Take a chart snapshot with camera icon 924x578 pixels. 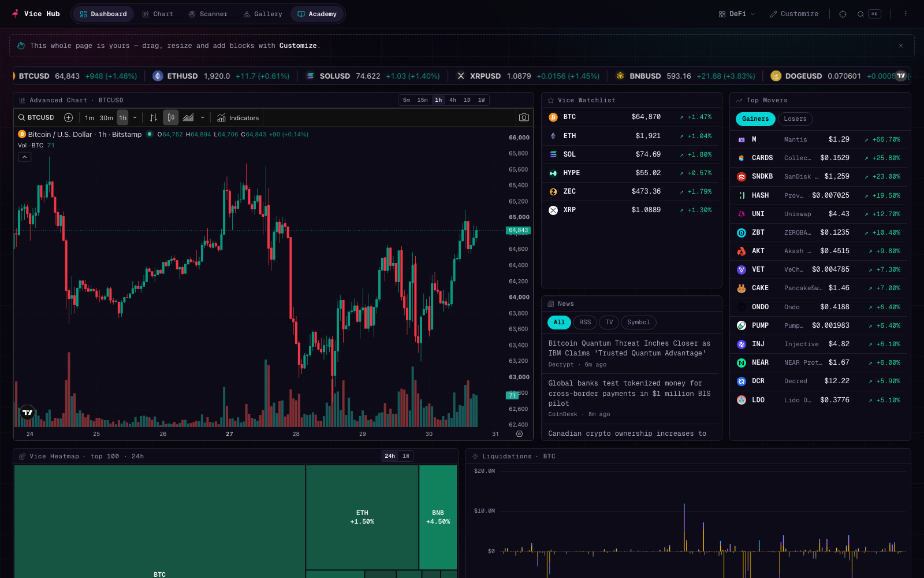pos(524,117)
